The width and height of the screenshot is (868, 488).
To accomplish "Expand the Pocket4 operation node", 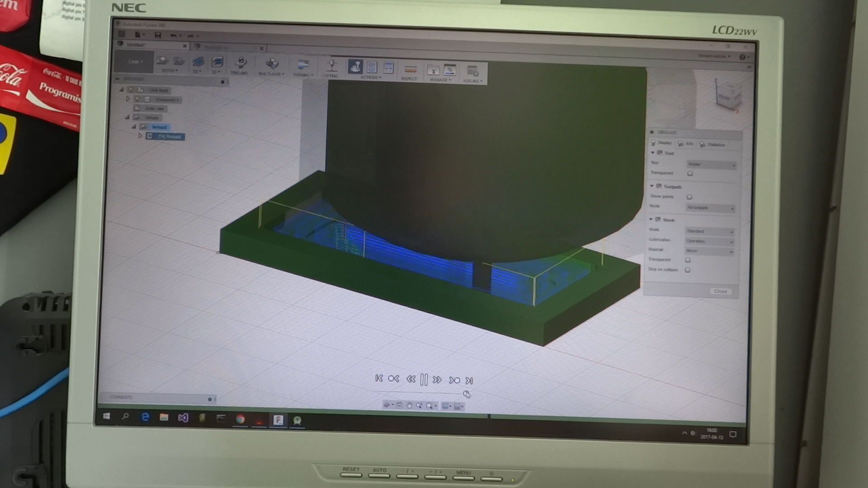I will 140,136.
